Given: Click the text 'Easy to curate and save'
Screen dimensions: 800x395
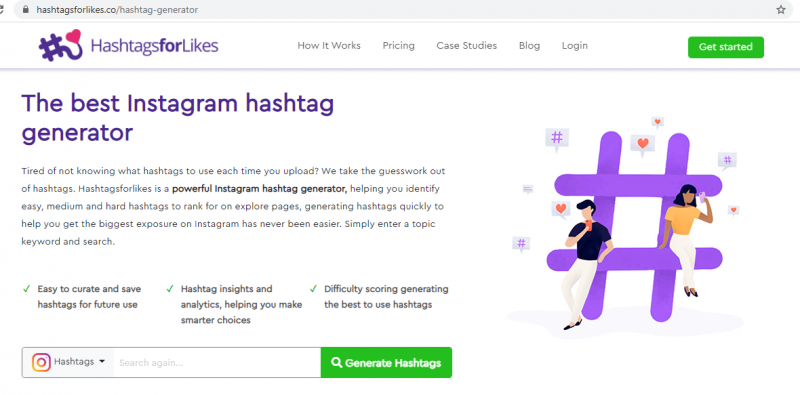Looking at the screenshot, I should click(x=89, y=289).
